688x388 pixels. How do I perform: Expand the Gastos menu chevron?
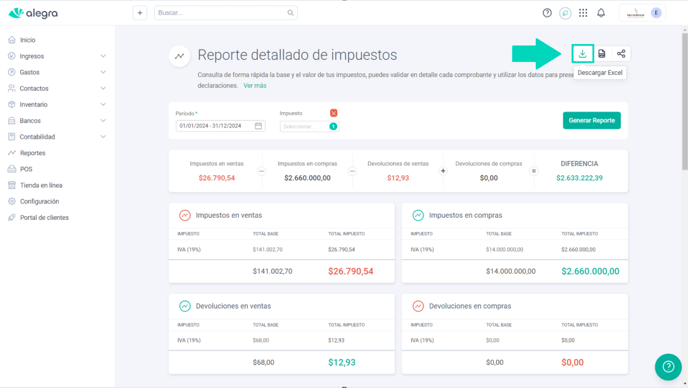tap(103, 72)
